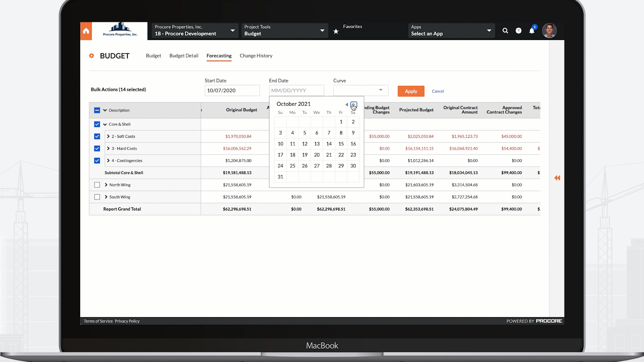This screenshot has width=644, height=362.
Task: Click the favorites star icon
Action: point(336,32)
